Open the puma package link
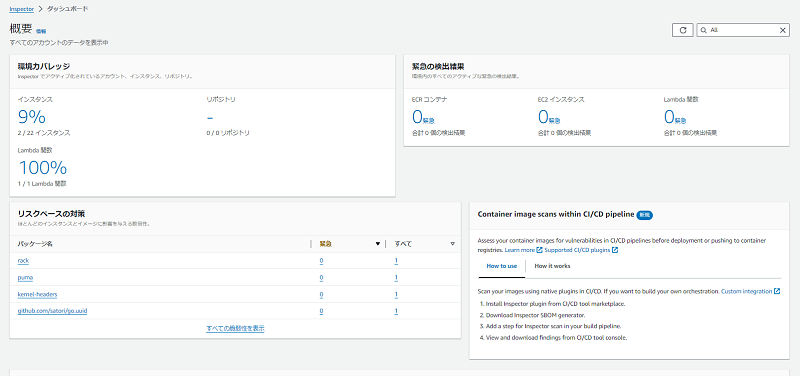The image size is (800, 376). (x=25, y=278)
